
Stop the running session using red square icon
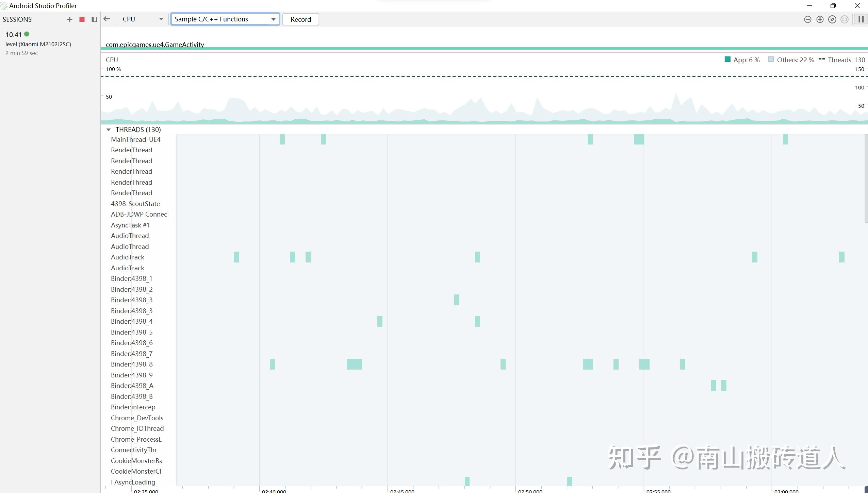tap(81, 19)
